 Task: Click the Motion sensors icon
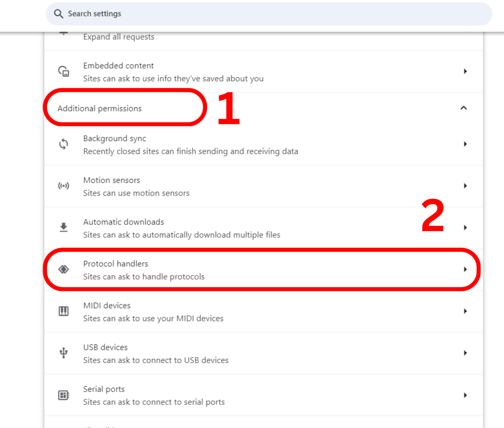click(64, 186)
